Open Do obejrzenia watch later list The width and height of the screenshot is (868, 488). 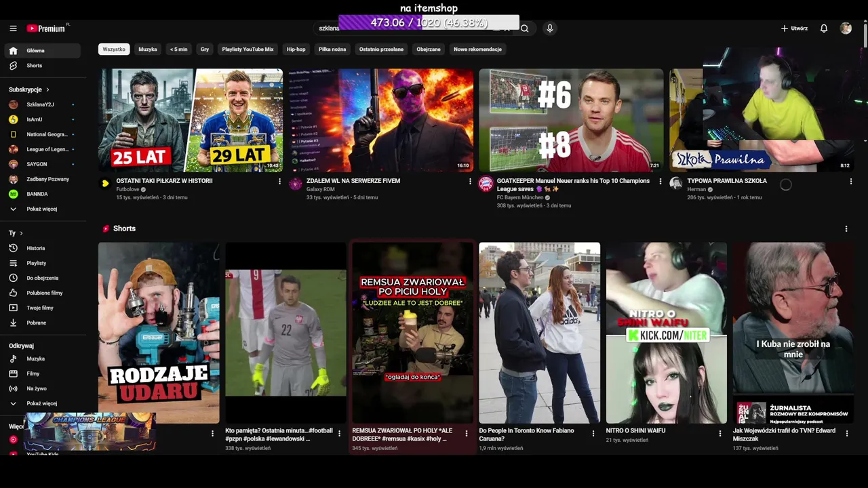tap(42, 278)
